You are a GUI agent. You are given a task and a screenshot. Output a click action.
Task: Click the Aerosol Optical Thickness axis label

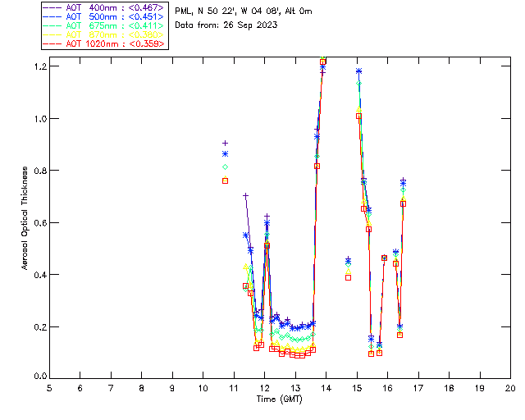click(x=25, y=218)
